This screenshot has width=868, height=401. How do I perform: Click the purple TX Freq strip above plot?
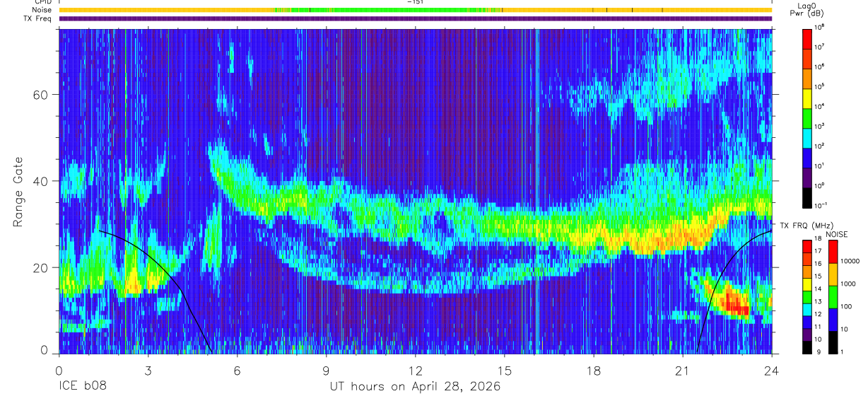(416, 18)
